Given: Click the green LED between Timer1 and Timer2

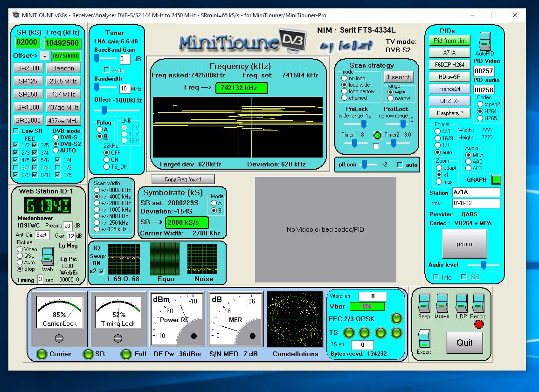Looking at the screenshot, I should point(377,135).
